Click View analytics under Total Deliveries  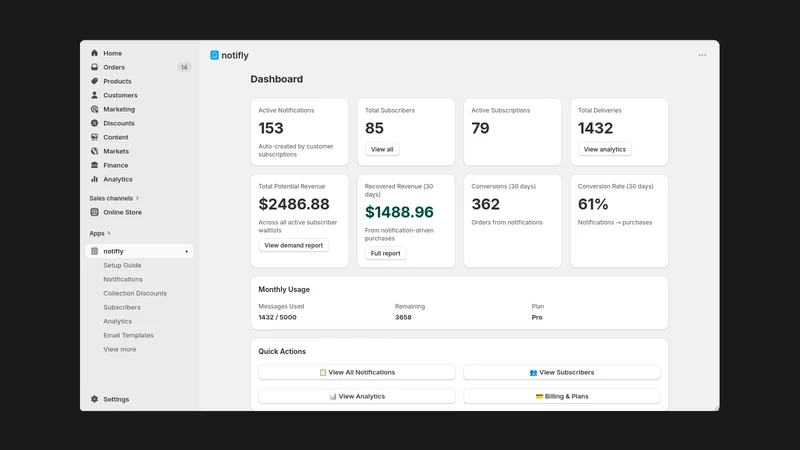[x=605, y=149]
